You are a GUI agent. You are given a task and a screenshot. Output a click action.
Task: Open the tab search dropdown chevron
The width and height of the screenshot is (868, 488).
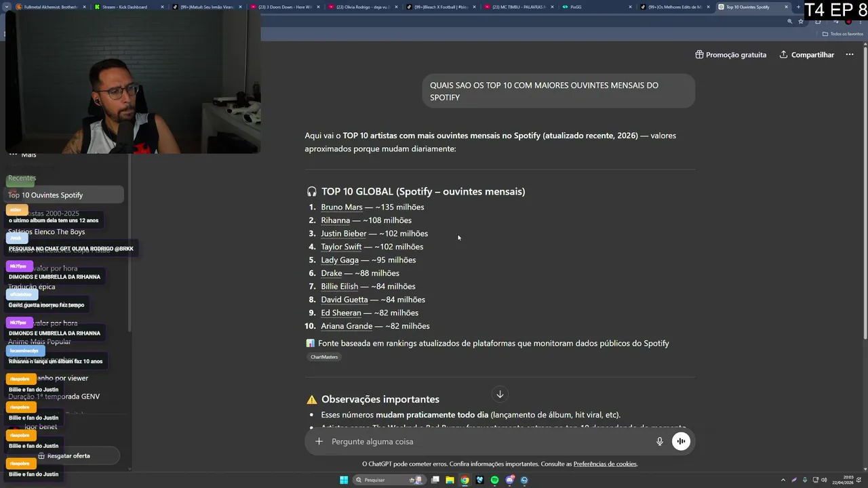tap(7, 7)
